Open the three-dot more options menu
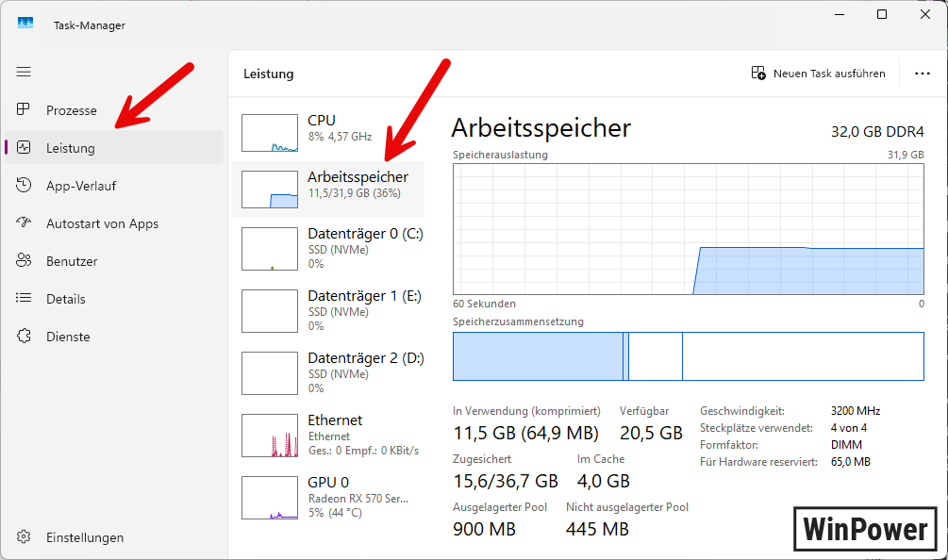 [922, 74]
